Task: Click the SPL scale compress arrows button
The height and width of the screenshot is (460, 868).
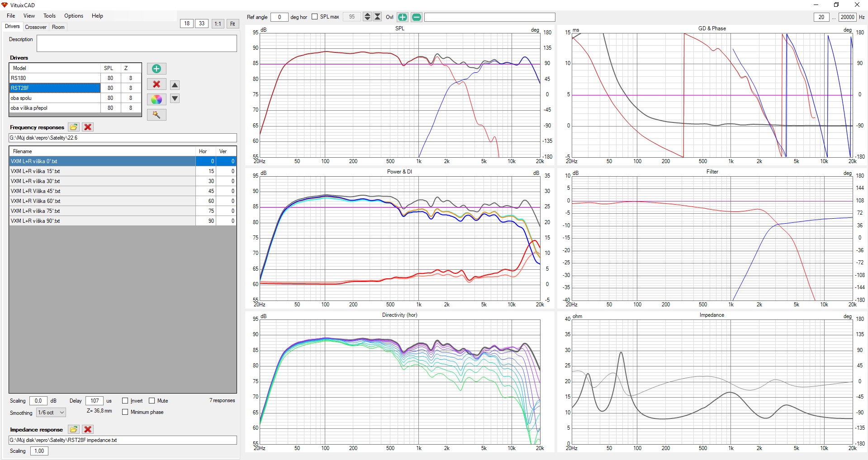Action: 377,17
